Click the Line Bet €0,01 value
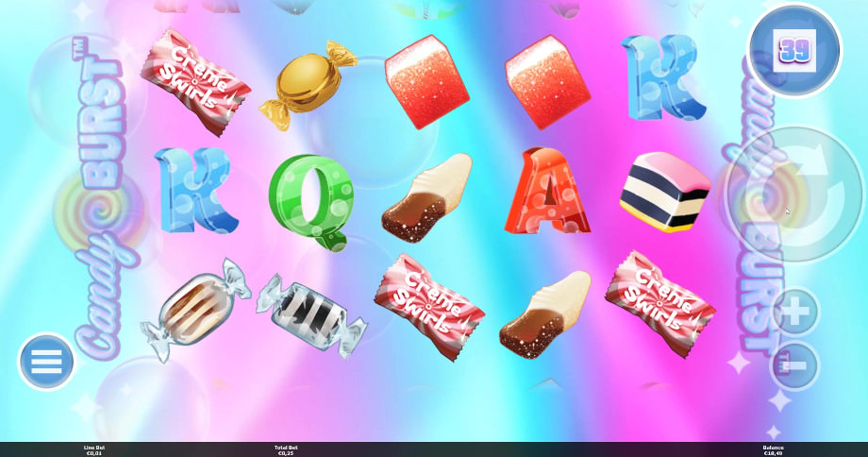The width and height of the screenshot is (868, 457). click(94, 449)
